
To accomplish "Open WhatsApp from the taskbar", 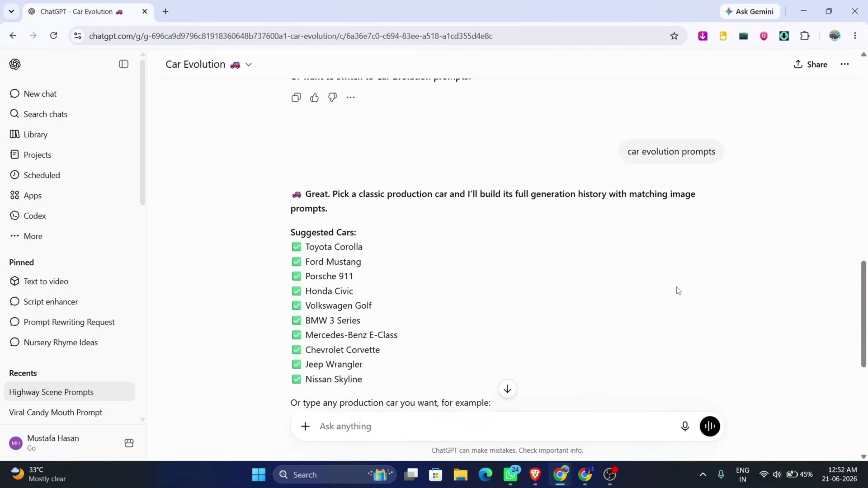I will (x=511, y=475).
